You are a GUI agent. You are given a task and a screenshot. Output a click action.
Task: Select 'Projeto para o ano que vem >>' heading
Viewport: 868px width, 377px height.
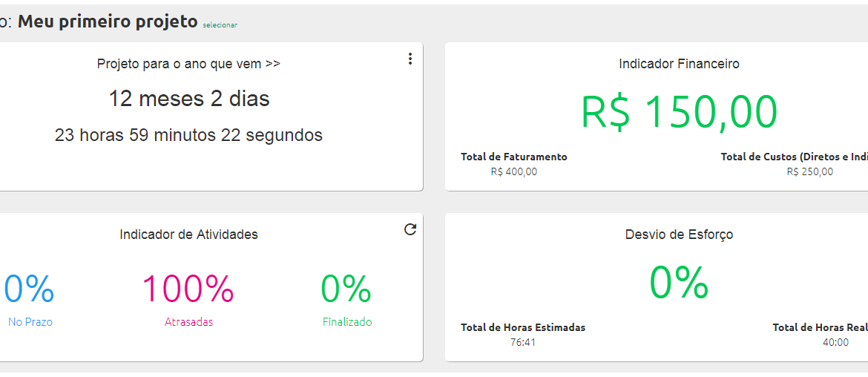tap(188, 64)
